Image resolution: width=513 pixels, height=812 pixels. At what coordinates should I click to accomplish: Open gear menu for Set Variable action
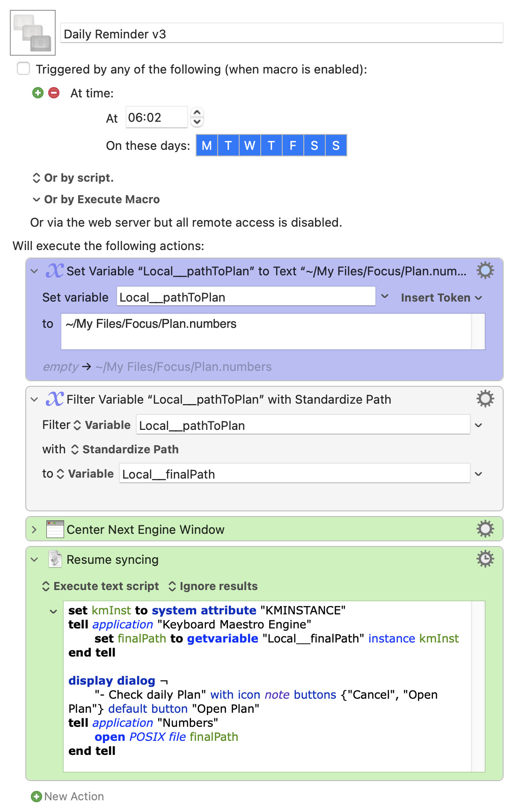pos(485,271)
